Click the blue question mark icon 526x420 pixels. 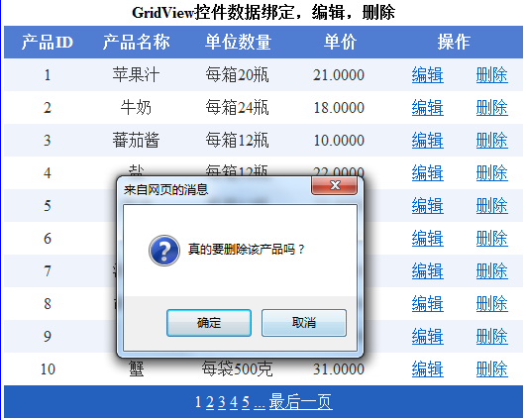click(x=164, y=251)
